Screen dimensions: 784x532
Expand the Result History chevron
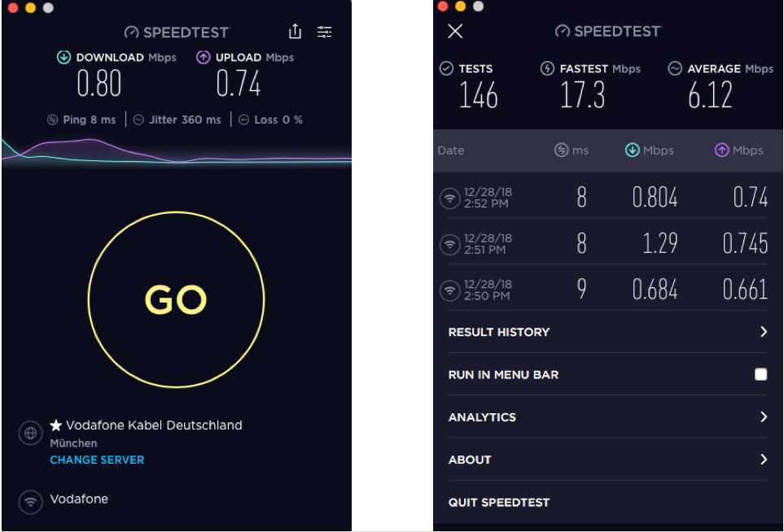click(764, 332)
